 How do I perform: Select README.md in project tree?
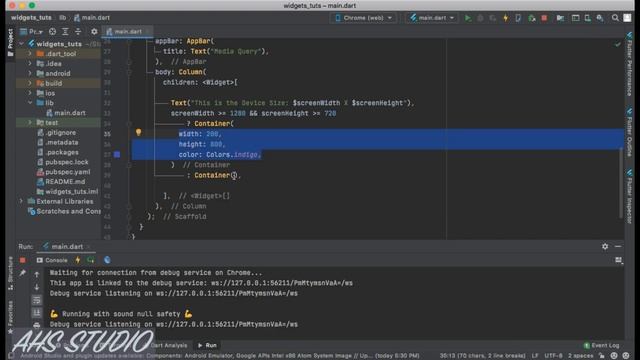(x=61, y=182)
